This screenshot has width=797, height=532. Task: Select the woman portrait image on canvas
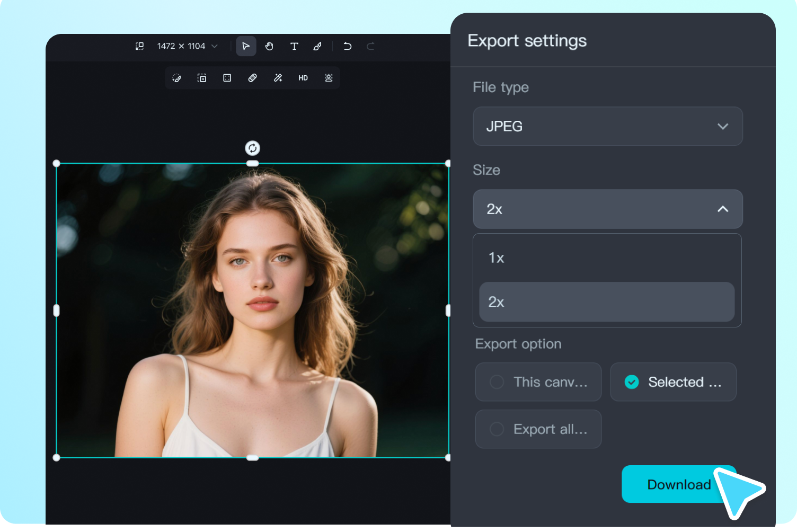253,311
